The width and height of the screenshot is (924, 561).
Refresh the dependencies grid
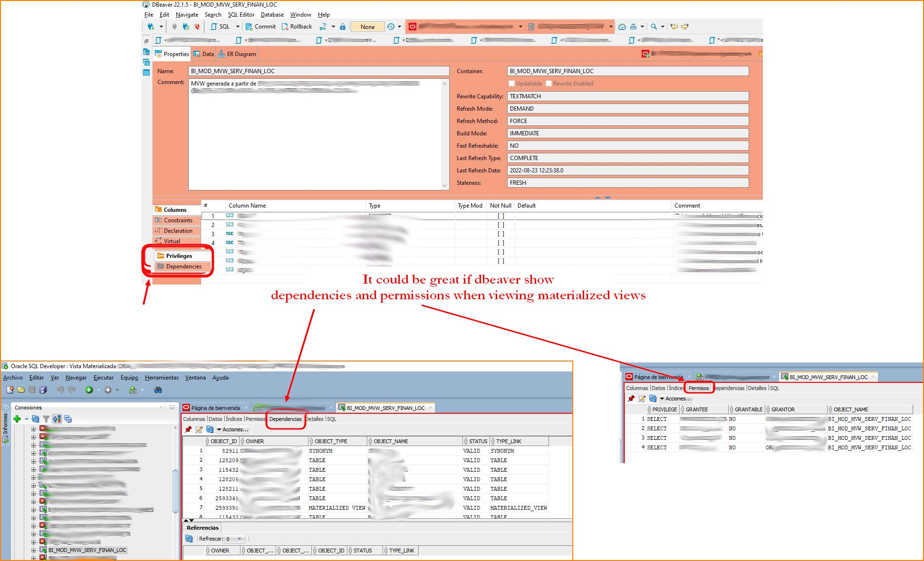[211, 429]
